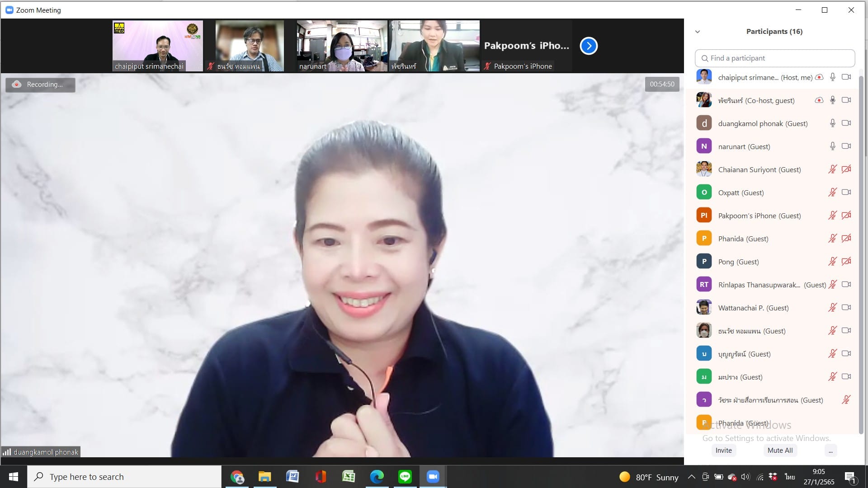Open LINE app from the taskbar
Image resolution: width=868 pixels, height=488 pixels.
[405, 477]
